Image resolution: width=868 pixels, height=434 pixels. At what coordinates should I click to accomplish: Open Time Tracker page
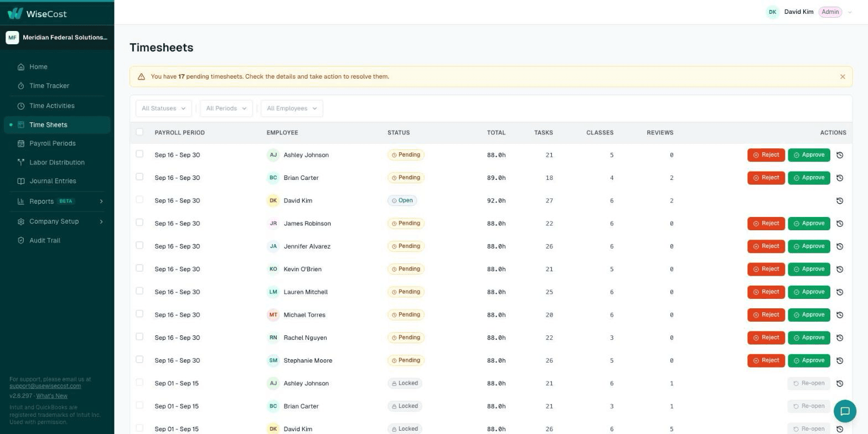pos(57,86)
